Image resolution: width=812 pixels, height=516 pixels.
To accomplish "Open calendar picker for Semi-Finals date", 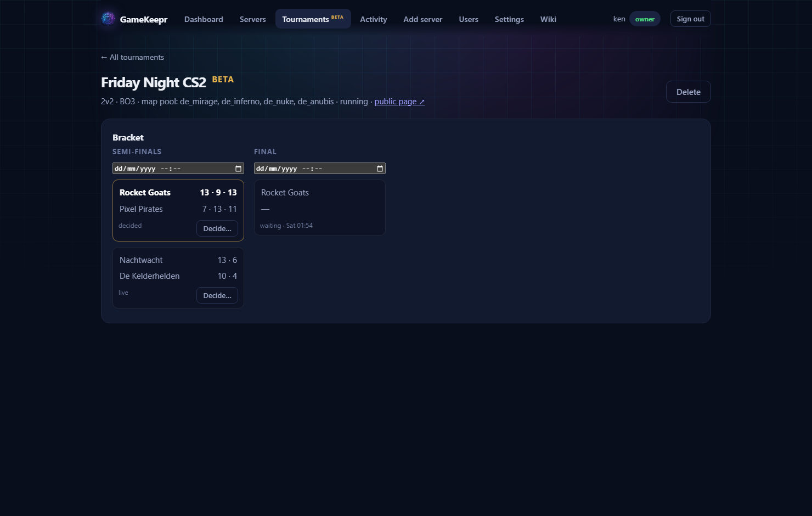I will (x=238, y=169).
